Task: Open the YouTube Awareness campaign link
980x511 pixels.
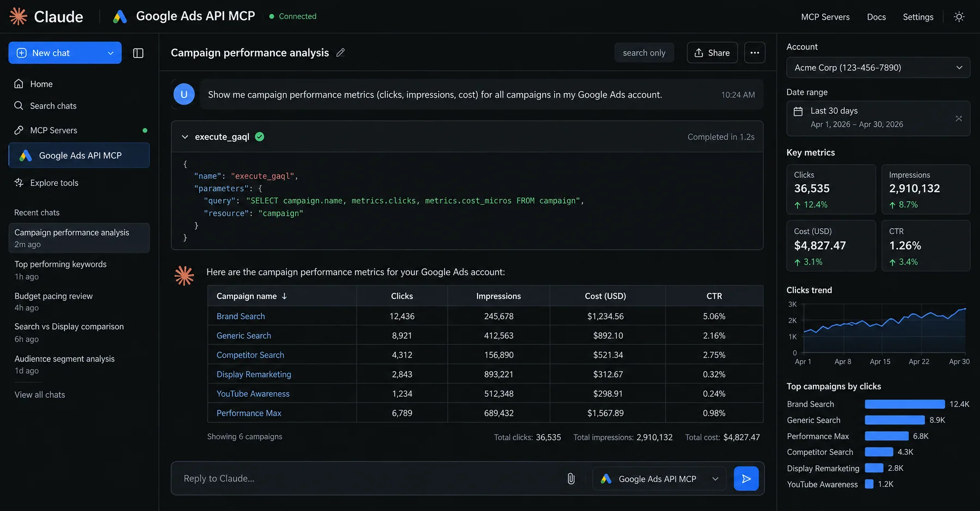Action: click(x=253, y=394)
